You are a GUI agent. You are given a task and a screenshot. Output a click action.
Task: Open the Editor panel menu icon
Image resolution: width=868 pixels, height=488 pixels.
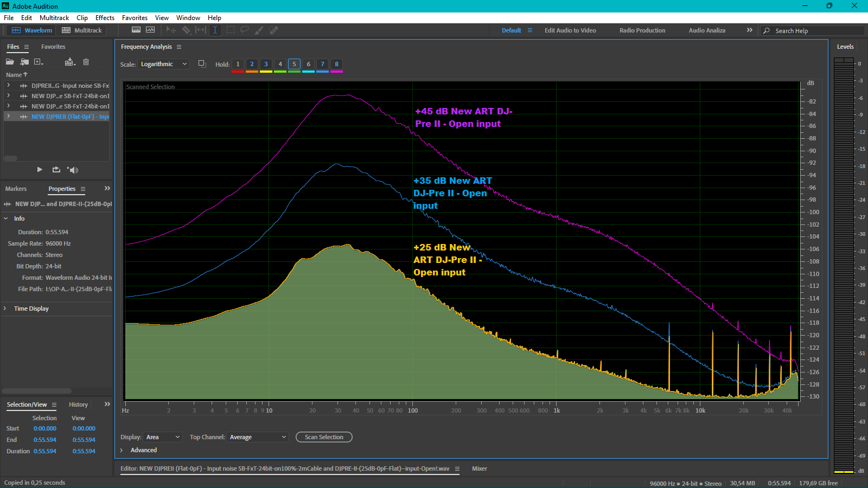457,469
